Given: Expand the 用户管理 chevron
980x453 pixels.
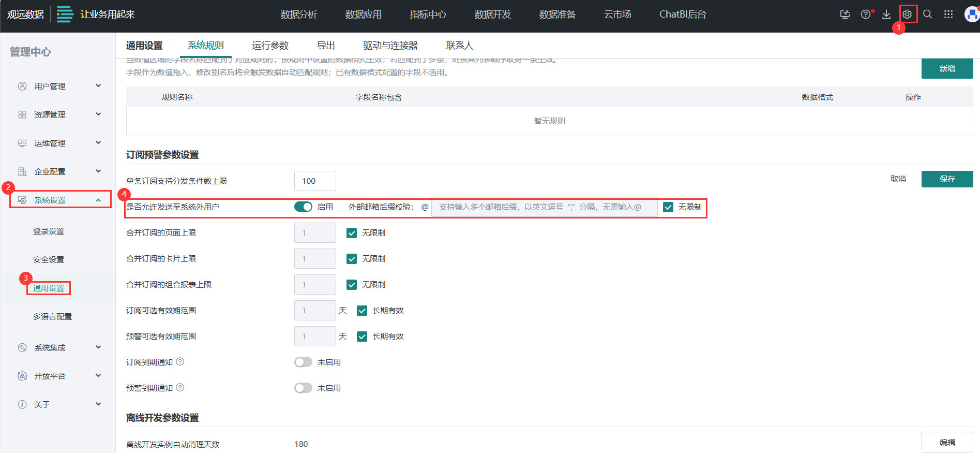Looking at the screenshot, I should [98, 85].
